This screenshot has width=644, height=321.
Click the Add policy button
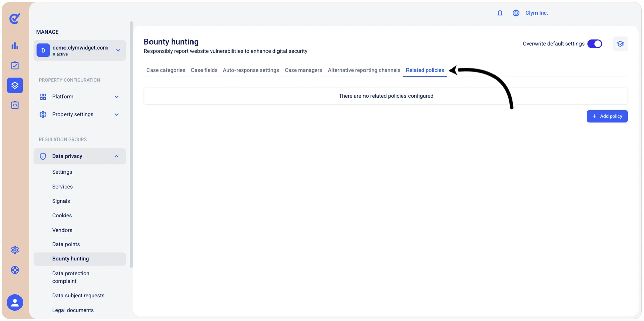[x=607, y=116]
